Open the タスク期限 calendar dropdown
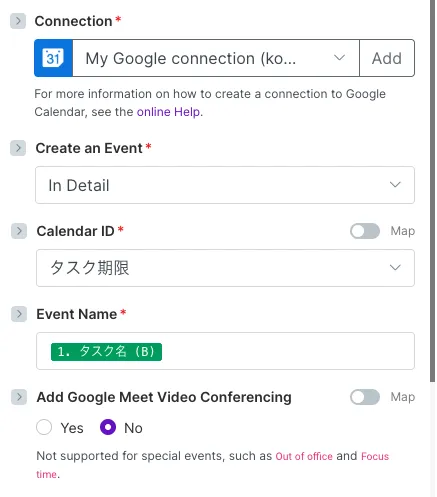 [225, 268]
